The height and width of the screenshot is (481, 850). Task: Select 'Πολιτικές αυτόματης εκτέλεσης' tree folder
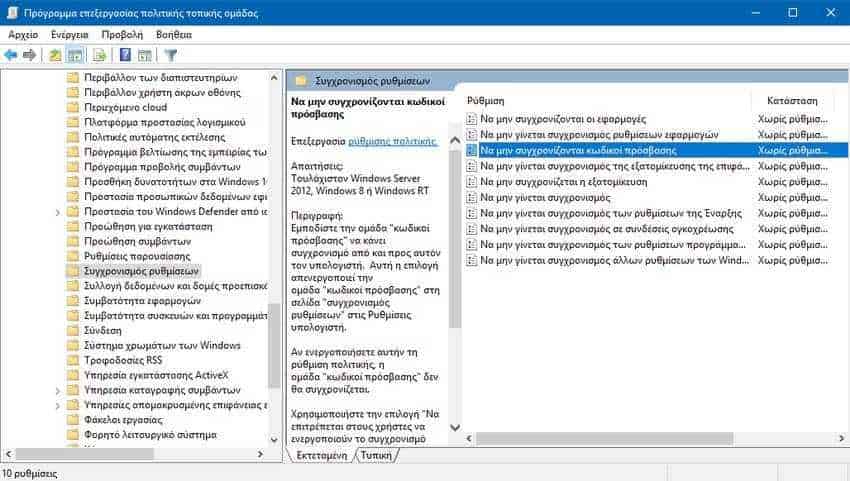(154, 137)
